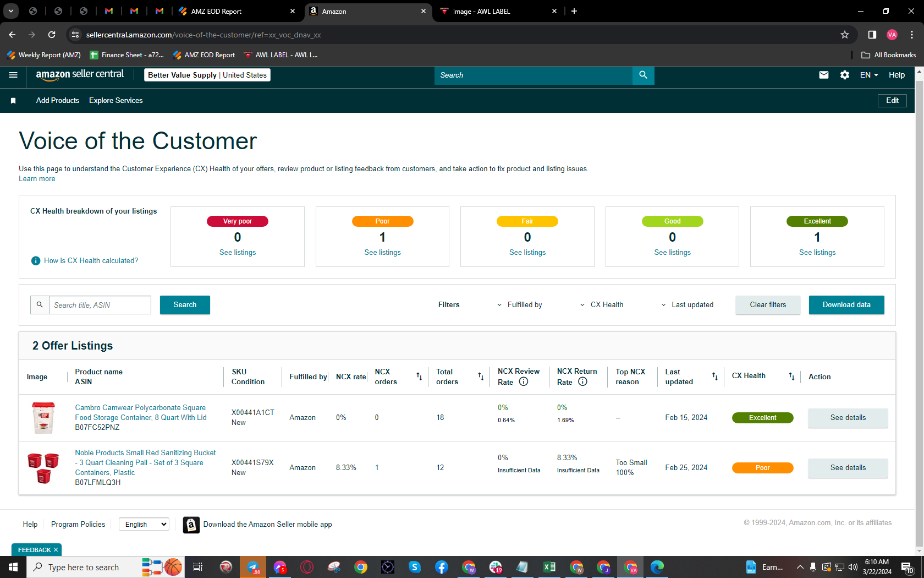Image resolution: width=924 pixels, height=578 pixels.
Task: Sort by Total orders column arrows
Action: coord(481,377)
